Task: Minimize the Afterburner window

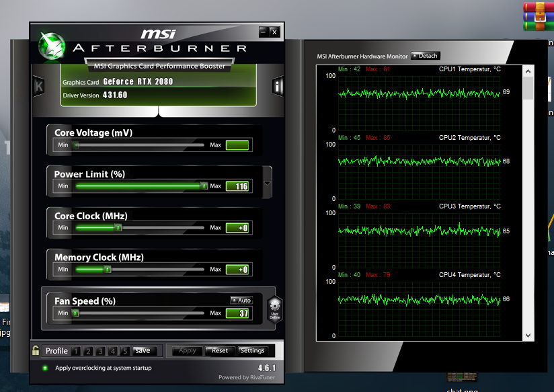Action: coord(264,32)
